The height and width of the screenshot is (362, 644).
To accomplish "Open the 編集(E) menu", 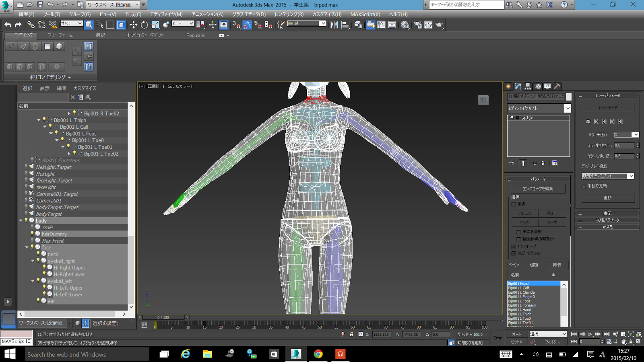I will [x=26, y=14].
